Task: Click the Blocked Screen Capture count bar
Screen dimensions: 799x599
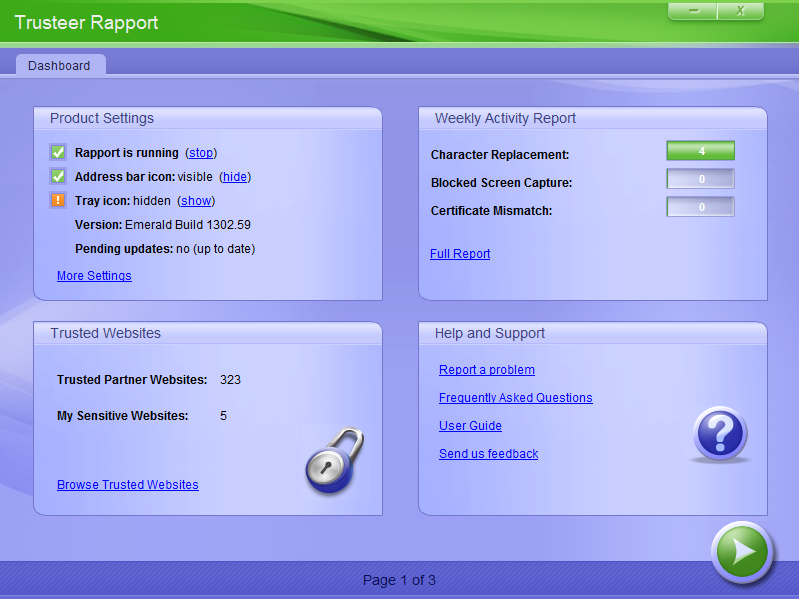Action: click(x=701, y=179)
